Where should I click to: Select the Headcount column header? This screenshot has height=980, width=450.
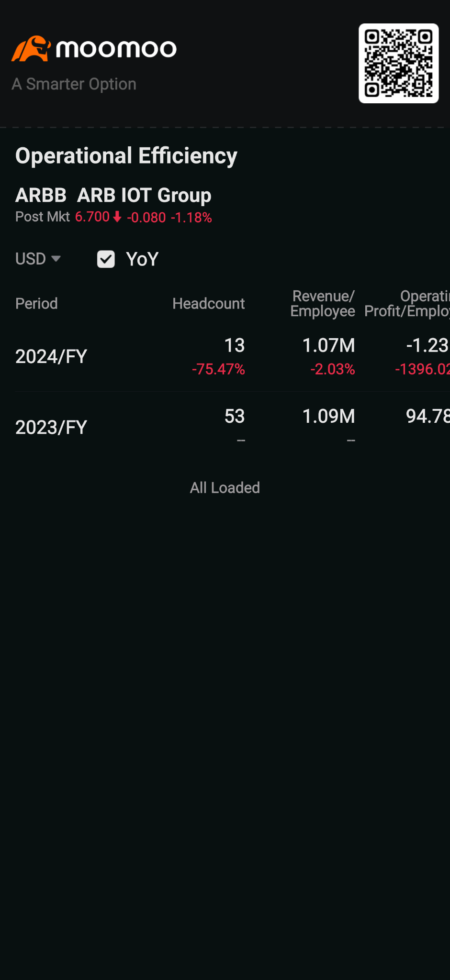coord(209,303)
